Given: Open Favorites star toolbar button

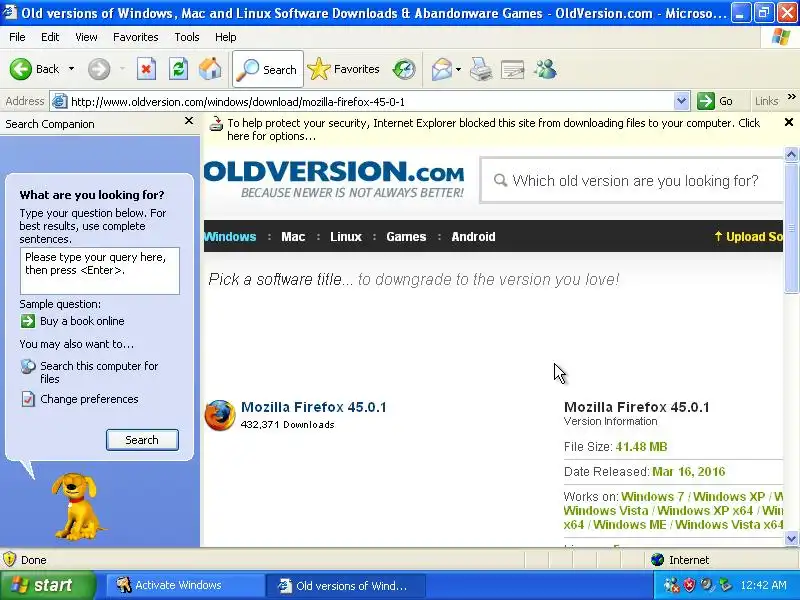Looking at the screenshot, I should [x=343, y=69].
